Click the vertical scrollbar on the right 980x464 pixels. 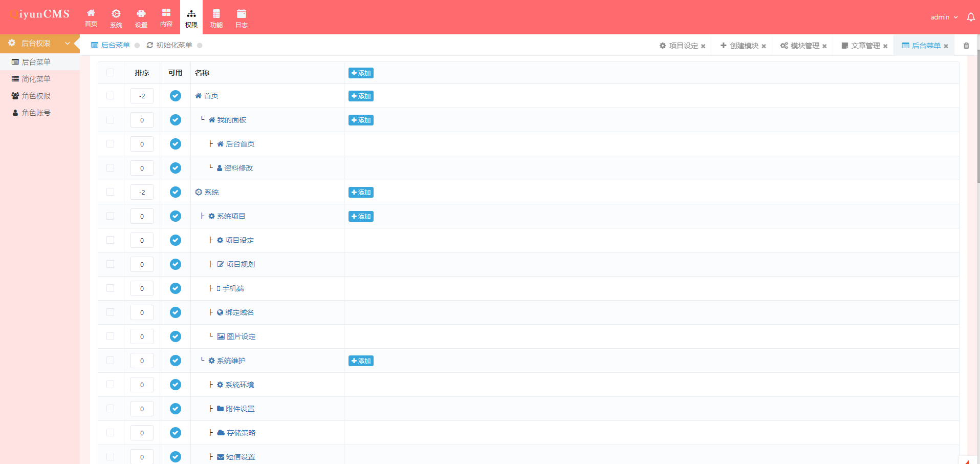tap(978, 118)
